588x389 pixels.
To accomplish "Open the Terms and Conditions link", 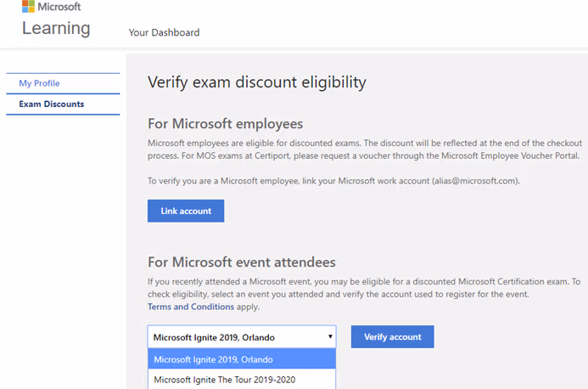I will coord(191,307).
